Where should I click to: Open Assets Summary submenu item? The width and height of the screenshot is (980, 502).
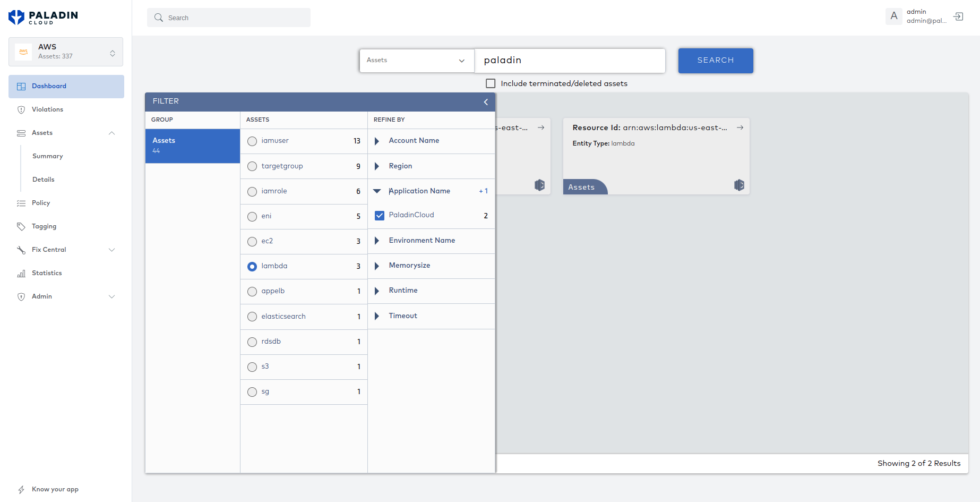coord(48,156)
